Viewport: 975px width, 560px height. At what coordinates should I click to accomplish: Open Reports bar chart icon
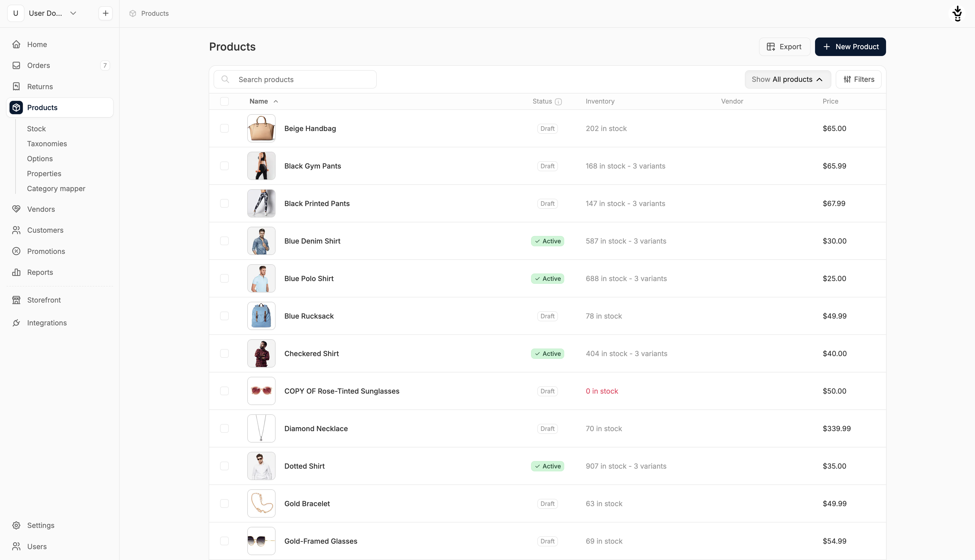(16, 272)
